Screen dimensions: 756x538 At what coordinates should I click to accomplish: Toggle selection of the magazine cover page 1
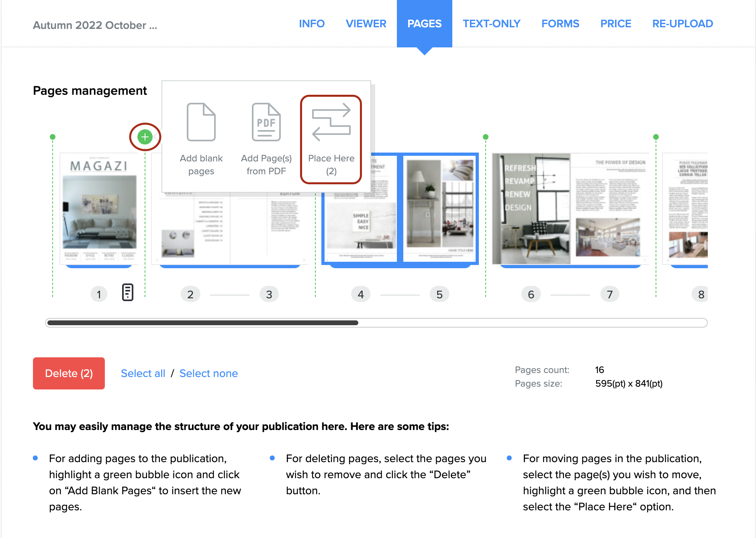pos(99,209)
